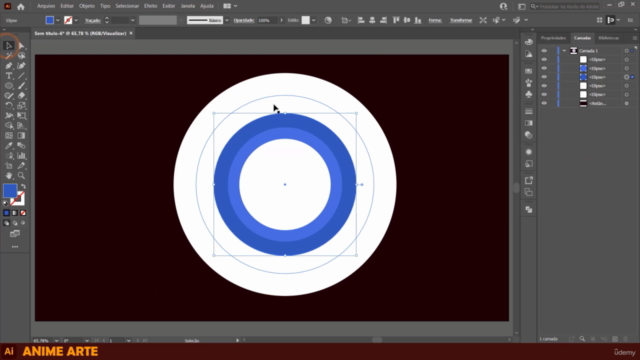
Task: Select the Direct Selection tool
Action: click(x=21, y=46)
